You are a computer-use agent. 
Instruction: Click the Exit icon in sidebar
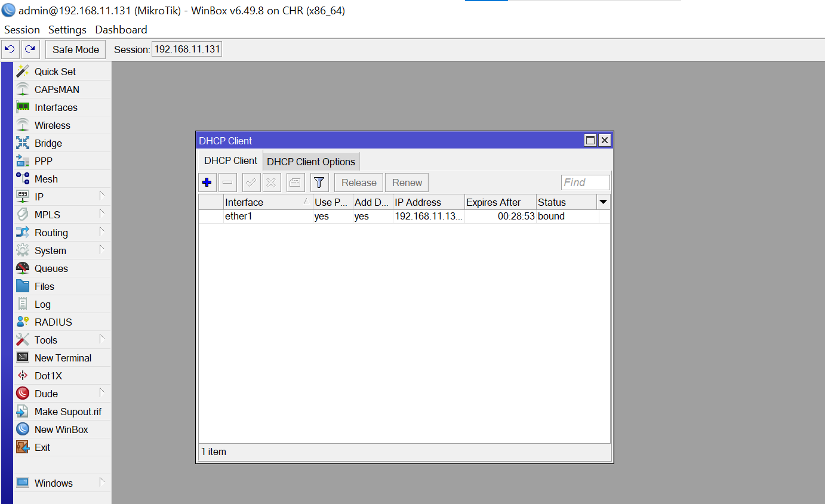[x=23, y=447]
